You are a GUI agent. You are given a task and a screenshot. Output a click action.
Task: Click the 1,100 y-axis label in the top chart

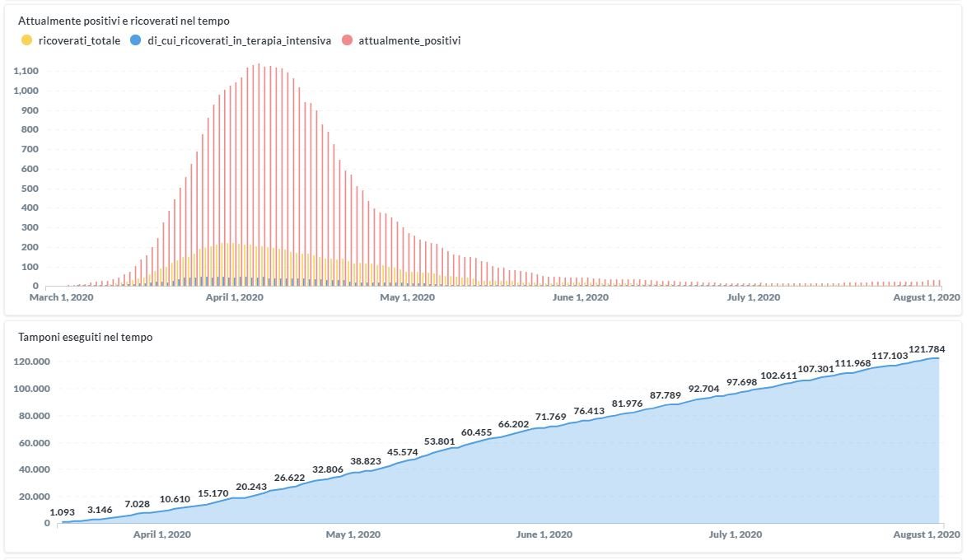(x=27, y=71)
